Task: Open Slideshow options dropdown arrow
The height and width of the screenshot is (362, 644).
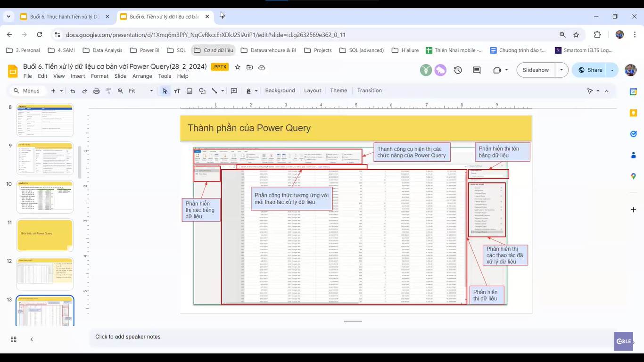Action: pyautogui.click(x=561, y=70)
